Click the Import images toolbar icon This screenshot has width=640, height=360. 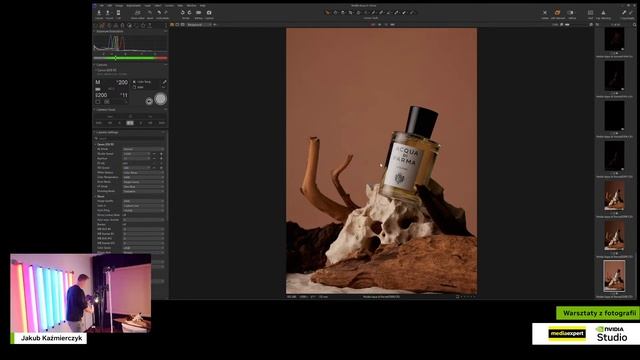[99, 13]
